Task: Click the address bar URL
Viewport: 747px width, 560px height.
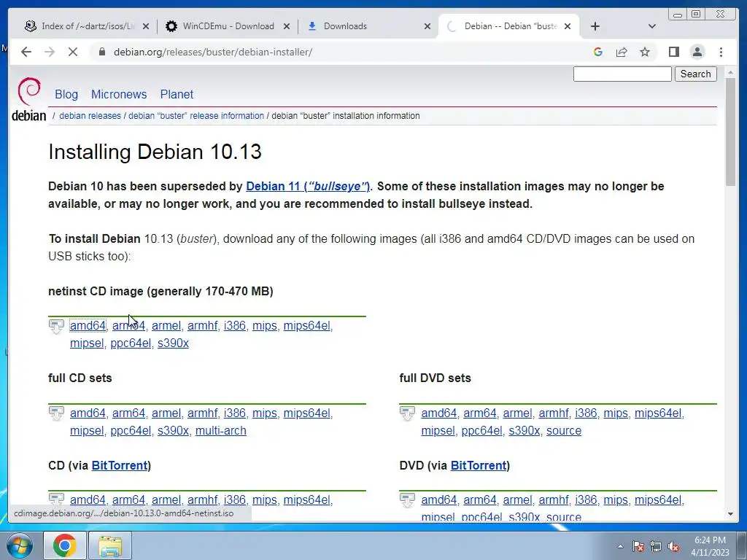Action: (213, 52)
